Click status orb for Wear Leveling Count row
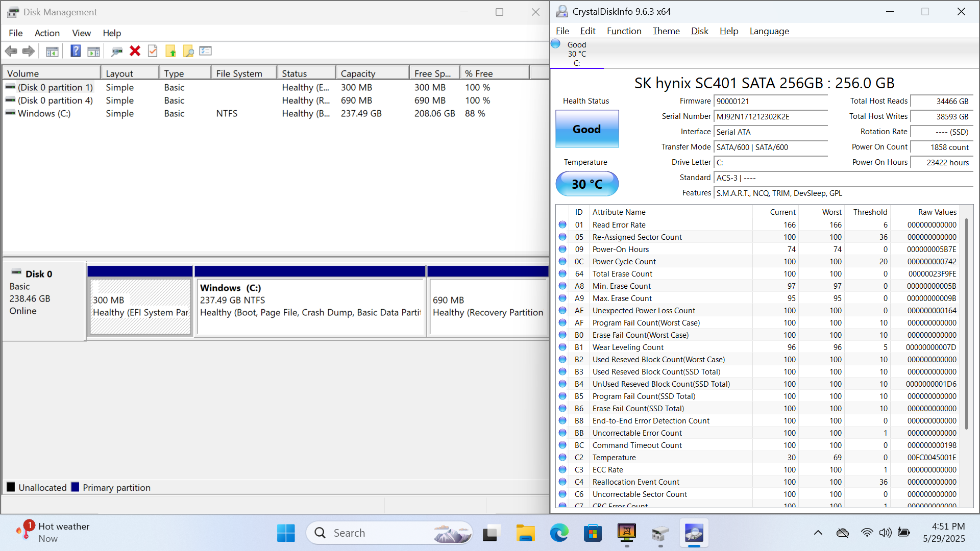The height and width of the screenshot is (551, 980). [562, 347]
